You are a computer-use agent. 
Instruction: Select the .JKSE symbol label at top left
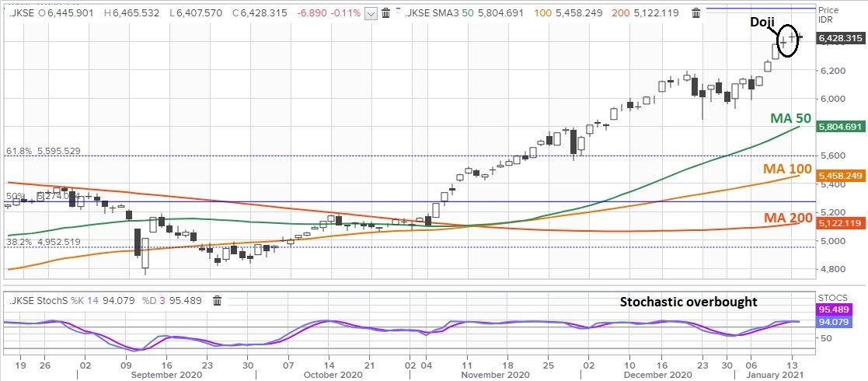coord(16,13)
